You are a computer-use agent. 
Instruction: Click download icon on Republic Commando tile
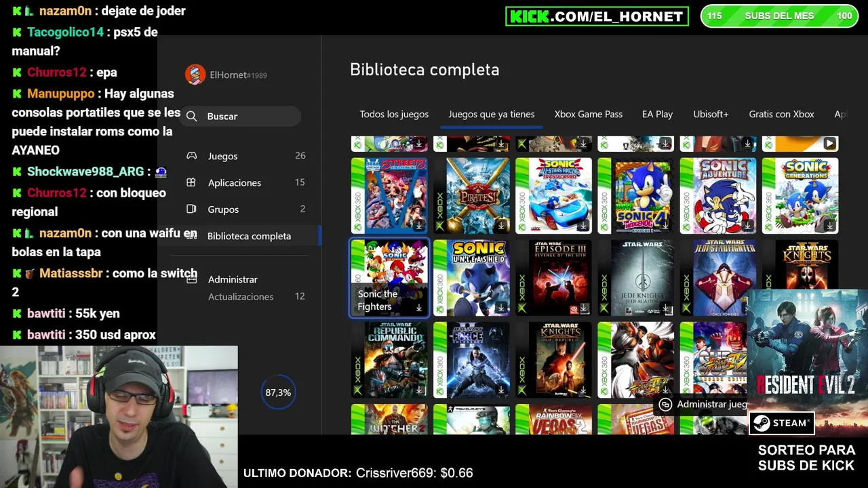point(418,390)
